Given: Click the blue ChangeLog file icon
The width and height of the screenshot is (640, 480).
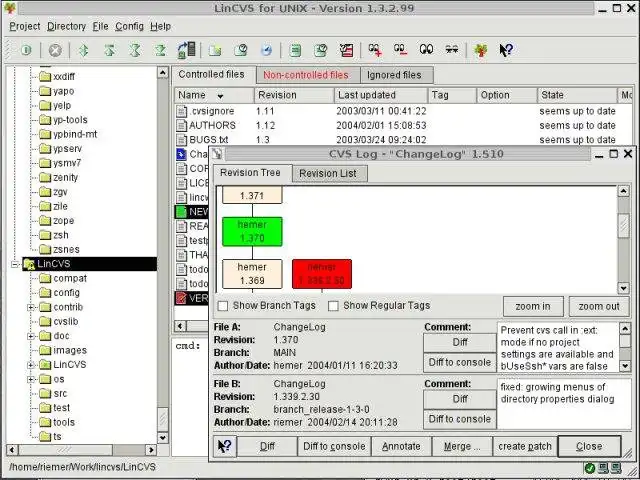Looking at the screenshot, I should point(181,154).
